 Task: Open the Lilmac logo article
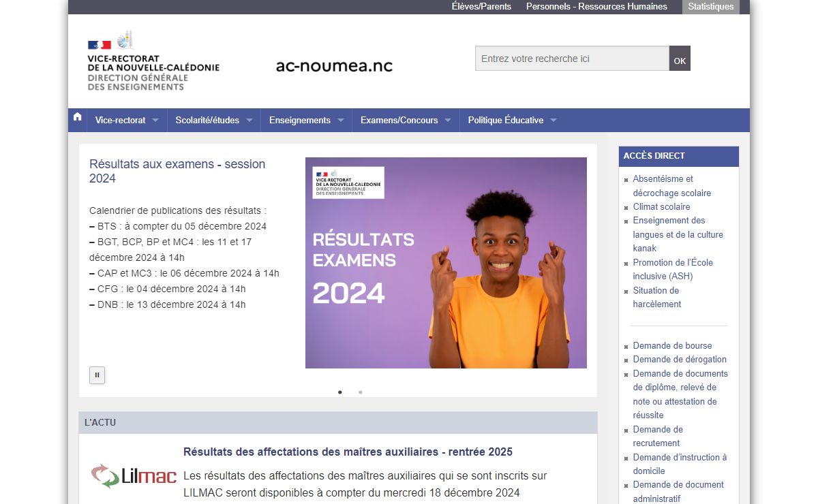134,475
